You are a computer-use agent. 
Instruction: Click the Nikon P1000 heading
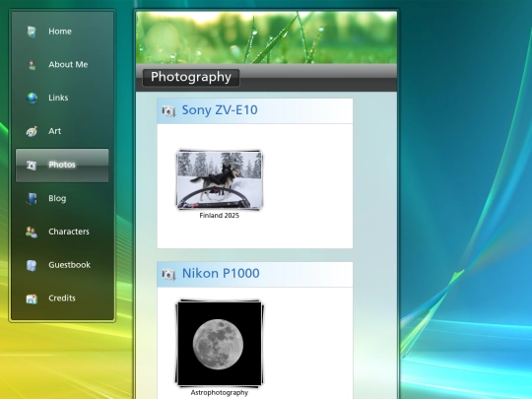pos(221,273)
